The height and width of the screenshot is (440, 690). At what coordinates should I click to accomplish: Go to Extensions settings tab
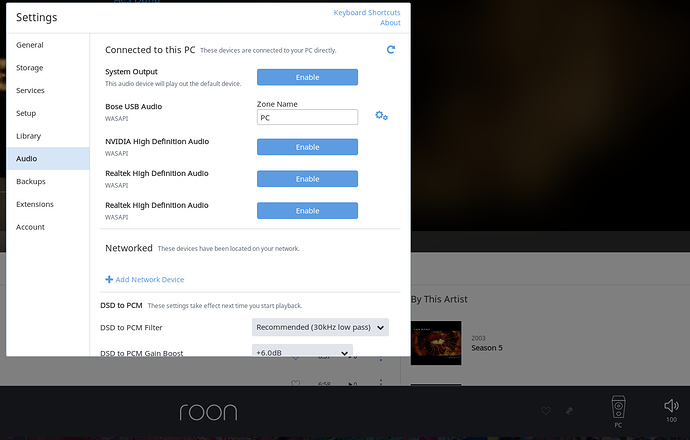(48, 204)
